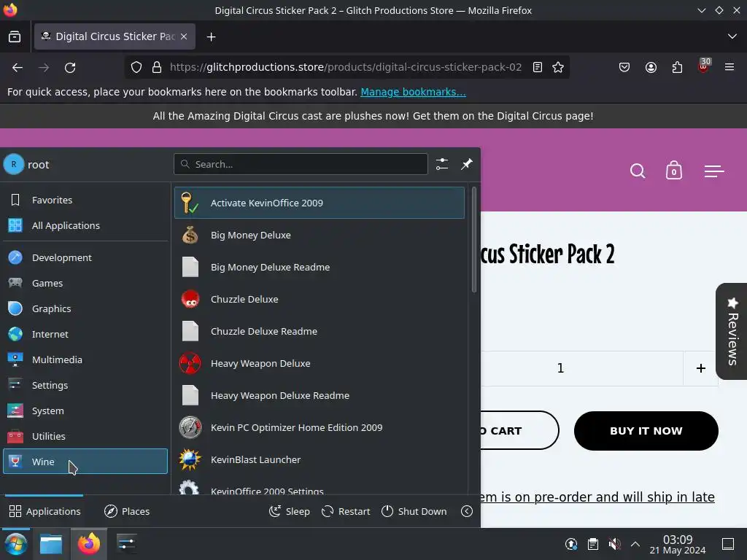Open Firefox view recent browsing
The image size is (747, 560).
tap(15, 36)
